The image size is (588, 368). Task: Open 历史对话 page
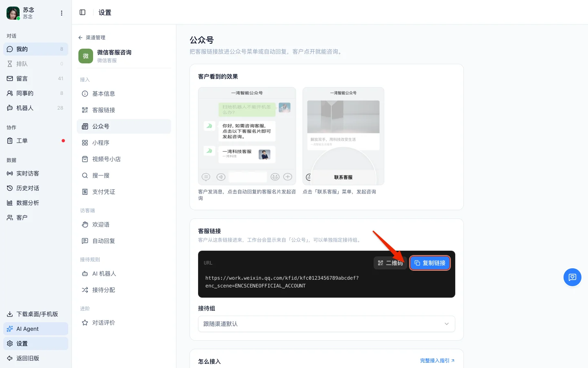click(x=36, y=188)
